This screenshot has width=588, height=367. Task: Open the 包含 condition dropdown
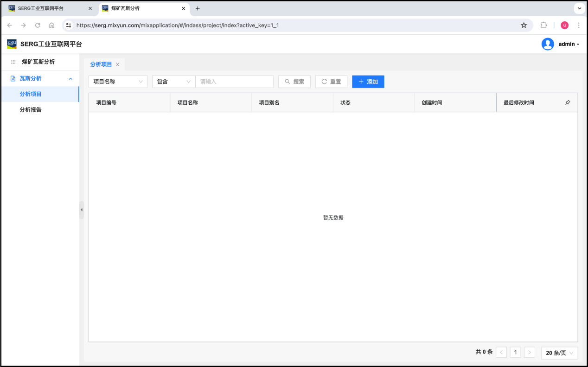point(173,82)
